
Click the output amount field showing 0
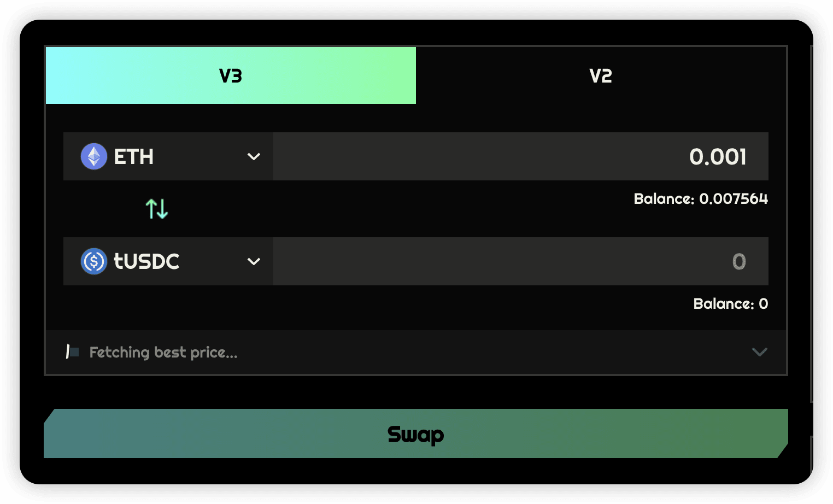coord(519,261)
